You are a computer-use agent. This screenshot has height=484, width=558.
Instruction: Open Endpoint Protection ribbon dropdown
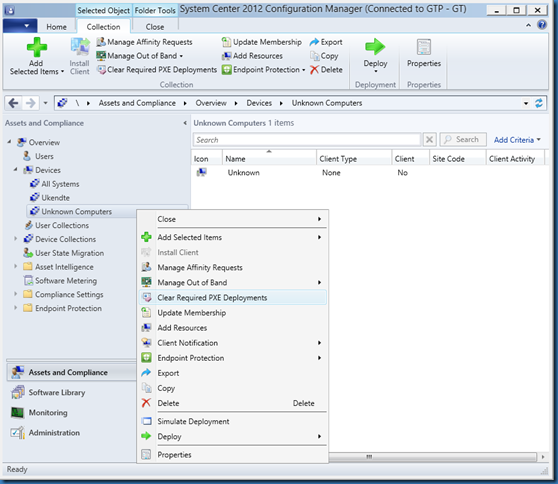264,70
